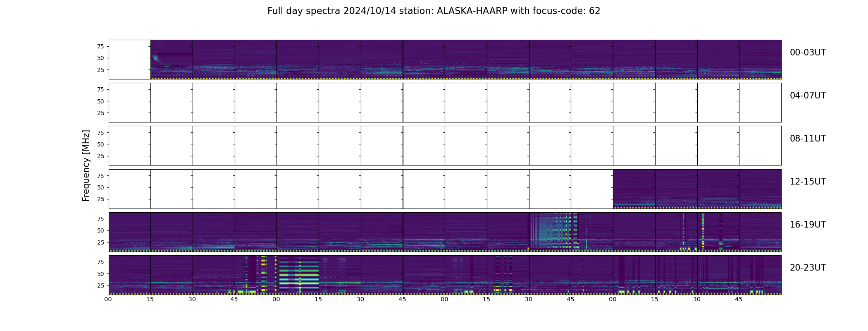
Task: Click the 50 tick in the 04-07UT row
Action: point(100,101)
